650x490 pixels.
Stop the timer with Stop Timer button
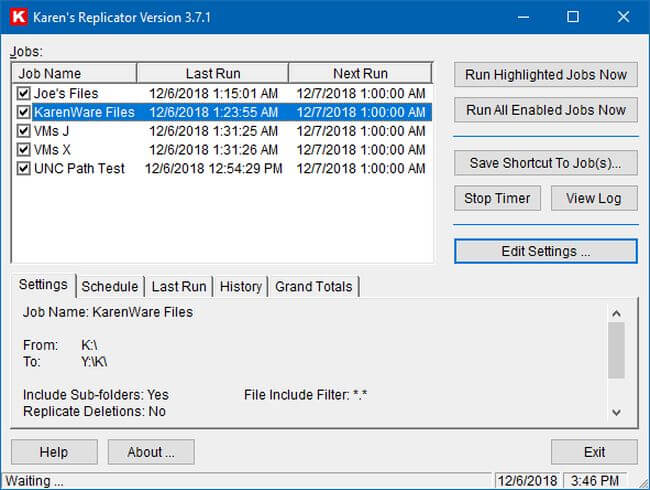point(497,198)
